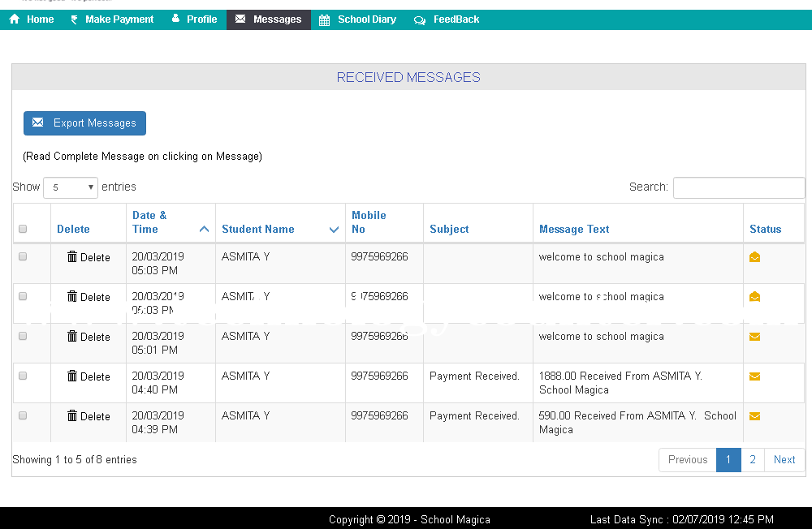Open message '1888.00 Received From ASMITA Y'
This screenshot has height=529, width=812.
[620, 383]
